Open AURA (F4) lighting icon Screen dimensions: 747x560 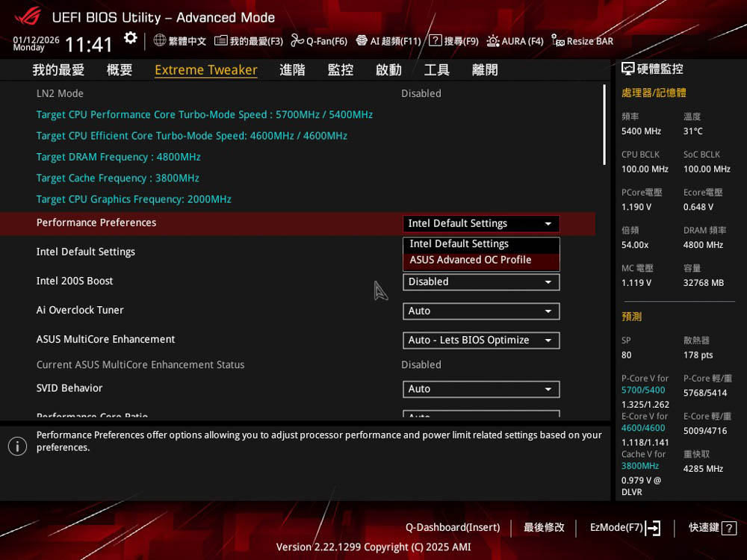click(x=493, y=40)
